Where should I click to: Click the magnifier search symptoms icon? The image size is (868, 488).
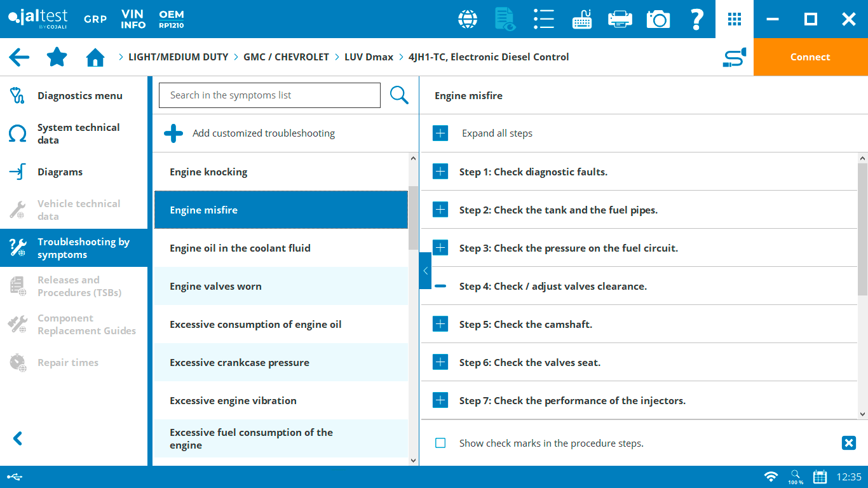coord(399,95)
